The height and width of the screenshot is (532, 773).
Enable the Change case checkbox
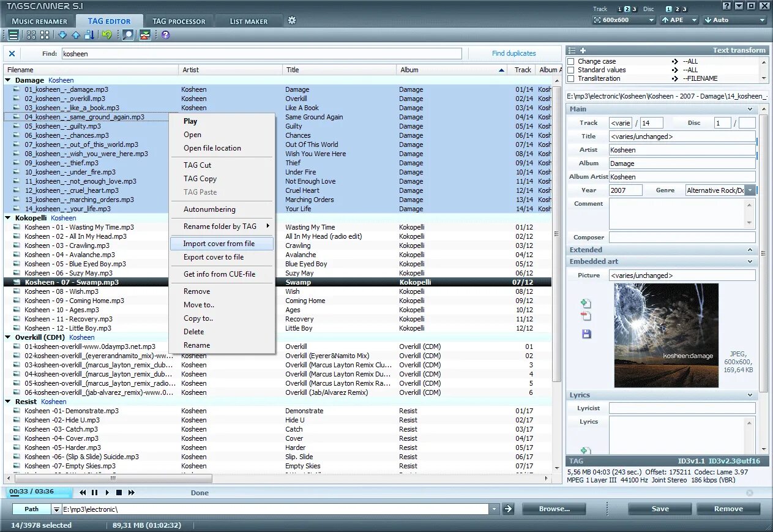click(x=571, y=61)
